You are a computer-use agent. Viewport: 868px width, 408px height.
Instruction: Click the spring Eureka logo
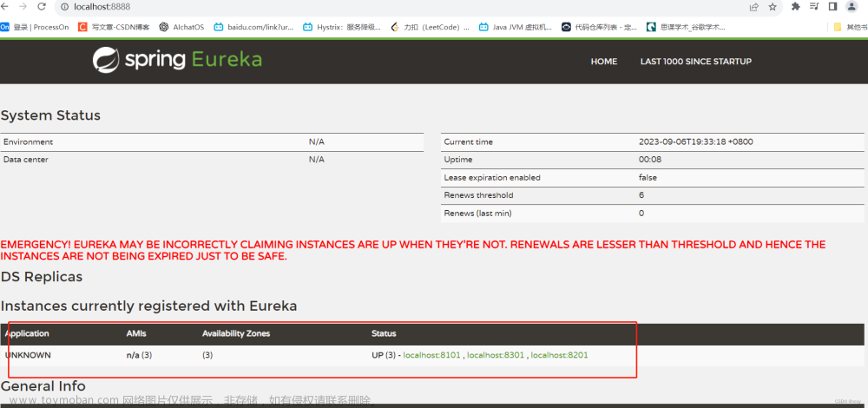[177, 59]
